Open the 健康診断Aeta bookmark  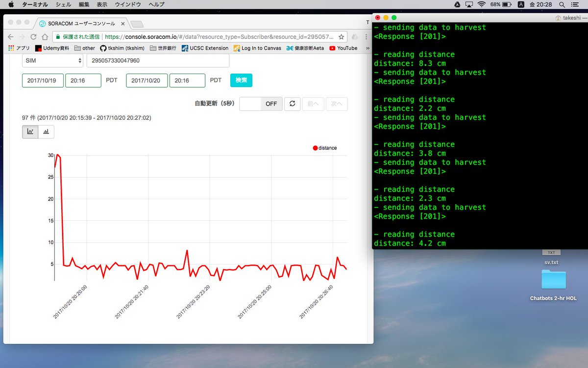[x=305, y=48]
